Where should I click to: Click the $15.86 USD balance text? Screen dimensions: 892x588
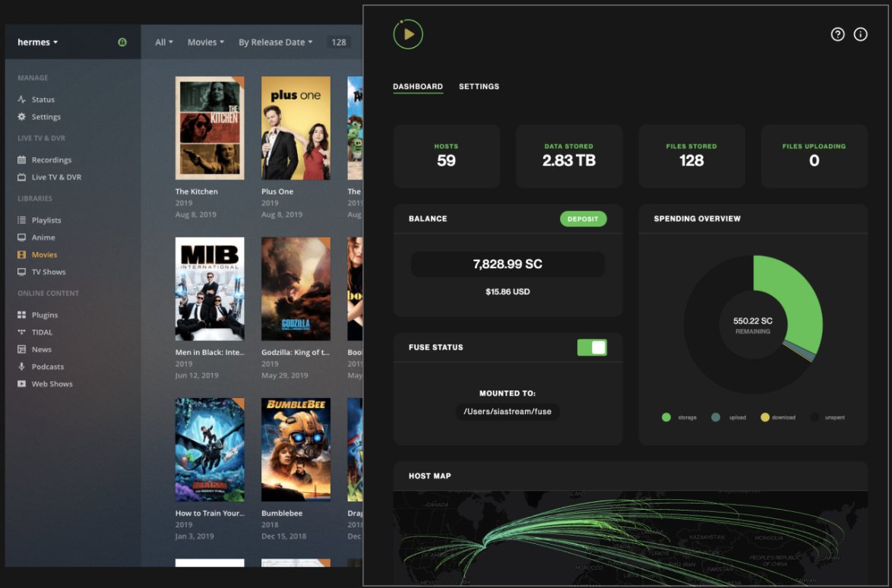508,292
